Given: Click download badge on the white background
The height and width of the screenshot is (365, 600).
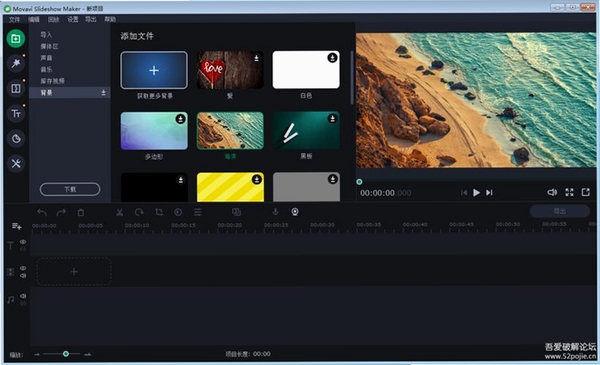Looking at the screenshot, I should (332, 58).
